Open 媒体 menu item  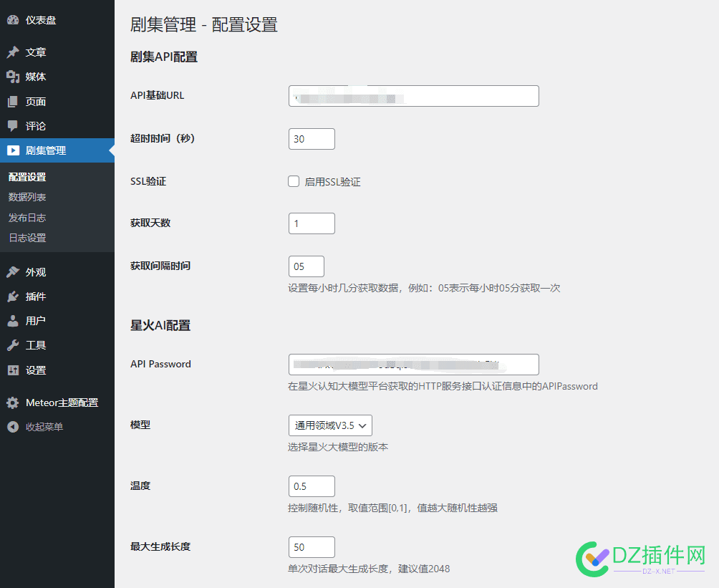(x=57, y=77)
